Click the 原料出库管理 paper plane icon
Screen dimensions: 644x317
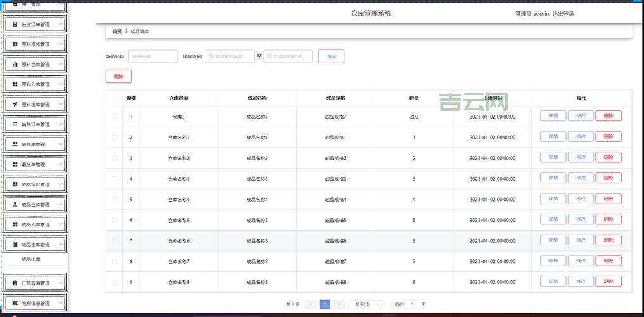tap(15, 105)
